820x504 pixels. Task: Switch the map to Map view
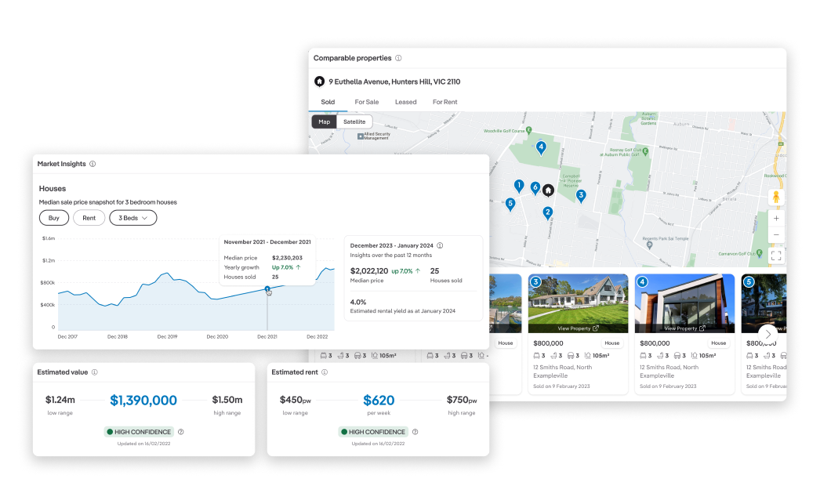(325, 121)
